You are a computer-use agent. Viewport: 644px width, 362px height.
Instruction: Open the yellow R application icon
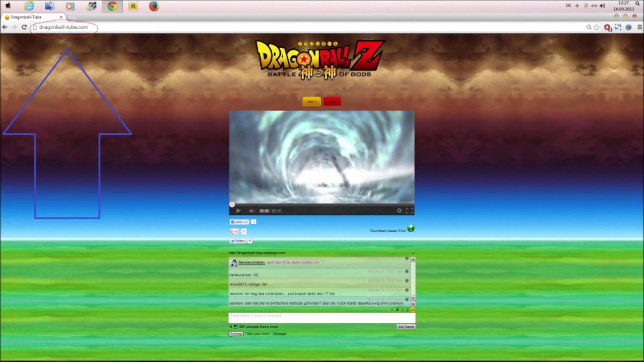(133, 6)
